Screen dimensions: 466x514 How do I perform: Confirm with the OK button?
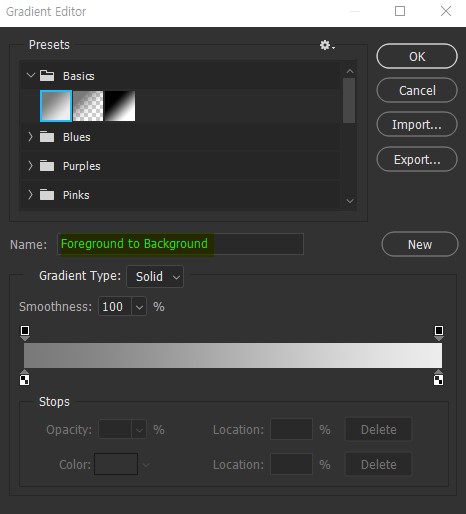tap(417, 56)
